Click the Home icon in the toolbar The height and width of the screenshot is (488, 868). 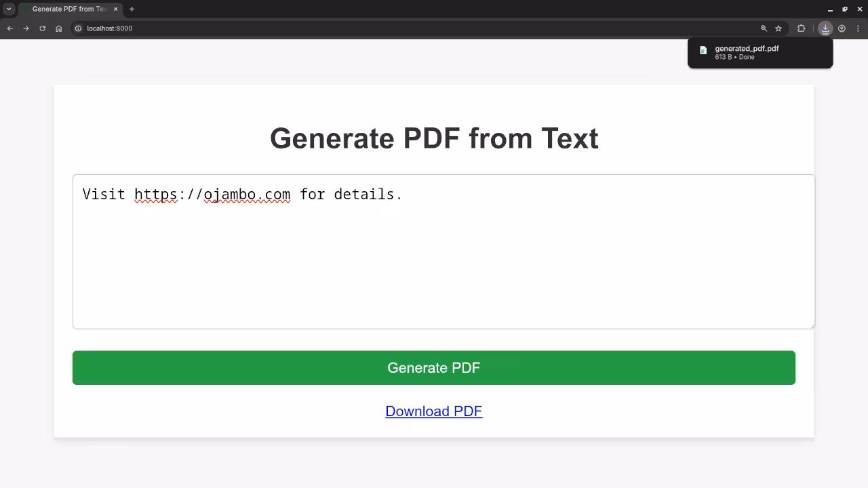(58, 28)
